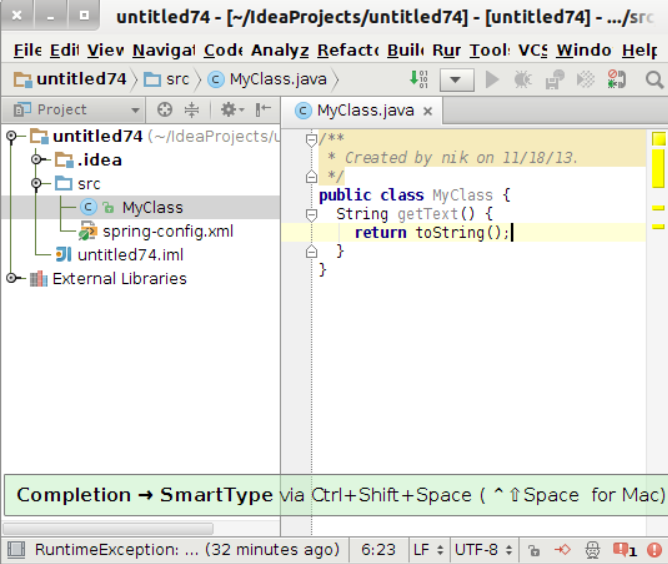The image size is (668, 564).
Task: Open the run configuration dropdown
Action: 457,80
